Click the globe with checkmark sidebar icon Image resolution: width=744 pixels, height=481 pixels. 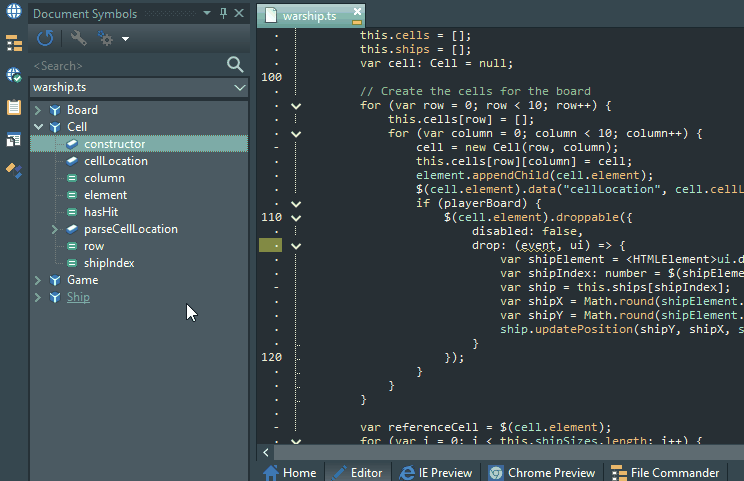(14, 75)
